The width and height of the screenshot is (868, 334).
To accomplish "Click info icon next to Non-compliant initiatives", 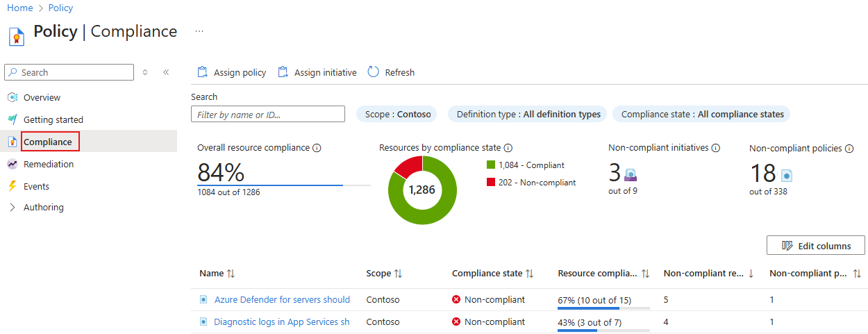I will pyautogui.click(x=716, y=148).
